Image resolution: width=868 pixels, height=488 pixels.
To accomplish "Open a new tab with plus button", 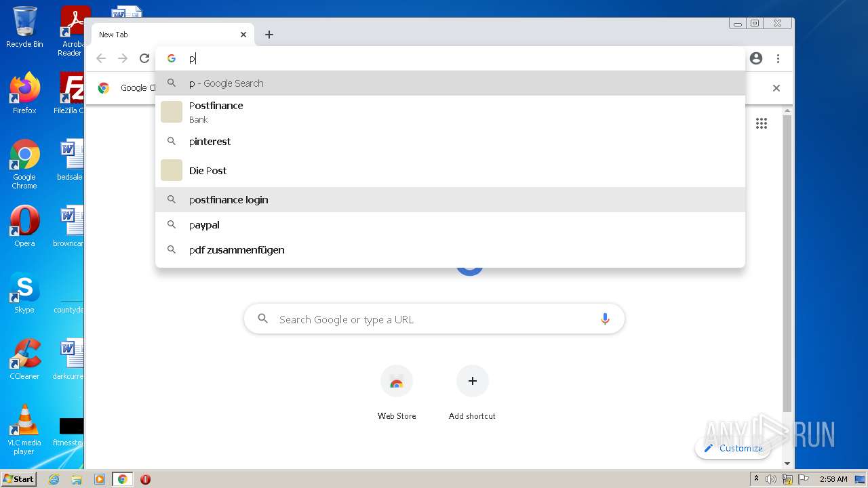I will [x=269, y=35].
